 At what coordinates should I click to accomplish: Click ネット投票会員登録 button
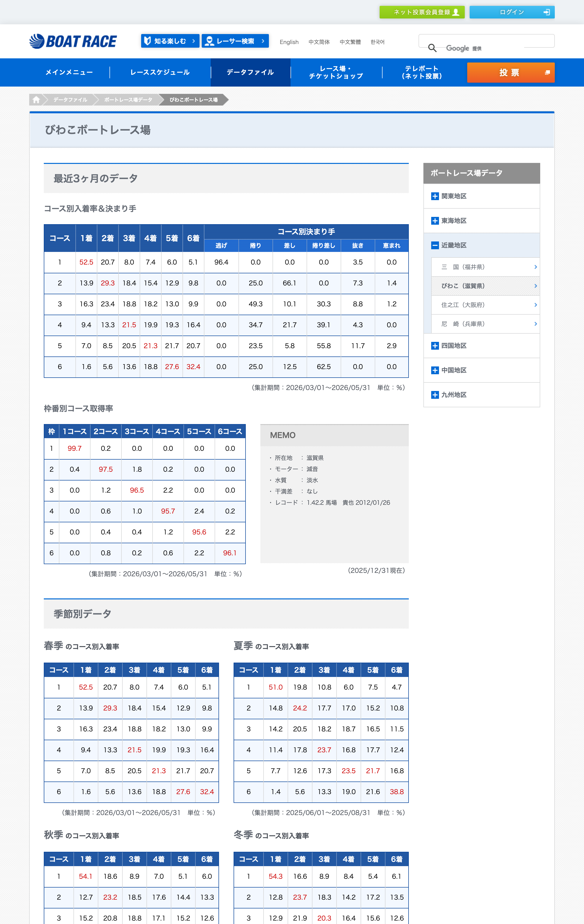[422, 12]
